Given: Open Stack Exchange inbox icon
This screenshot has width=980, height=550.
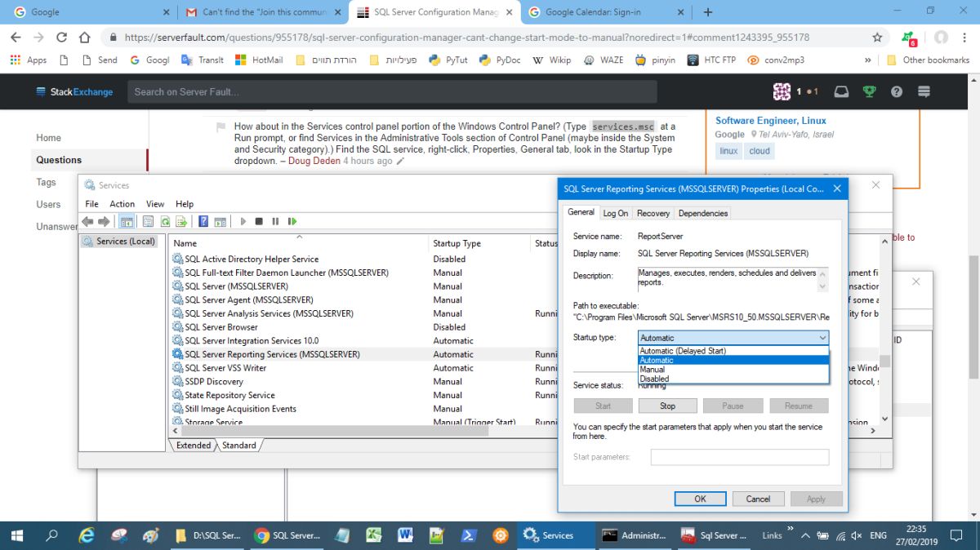Looking at the screenshot, I should coord(841,91).
